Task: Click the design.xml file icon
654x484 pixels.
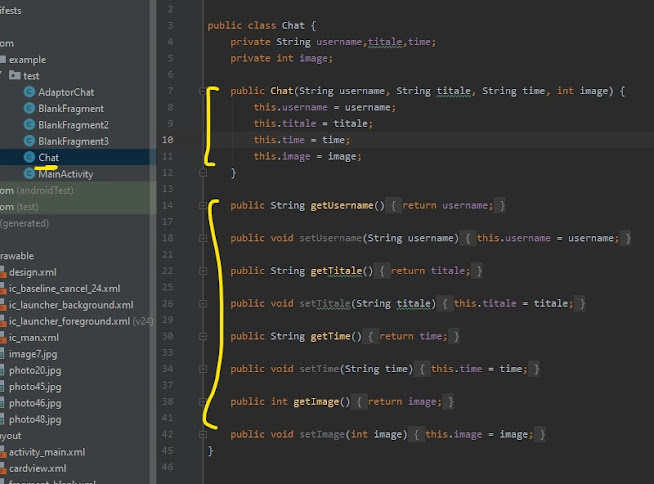Action: click(3, 272)
